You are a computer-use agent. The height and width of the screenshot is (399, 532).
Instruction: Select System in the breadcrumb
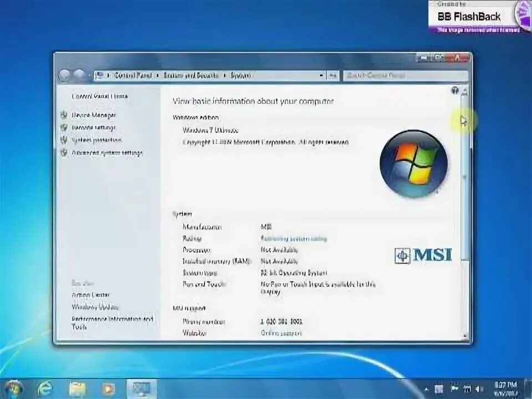(x=241, y=75)
